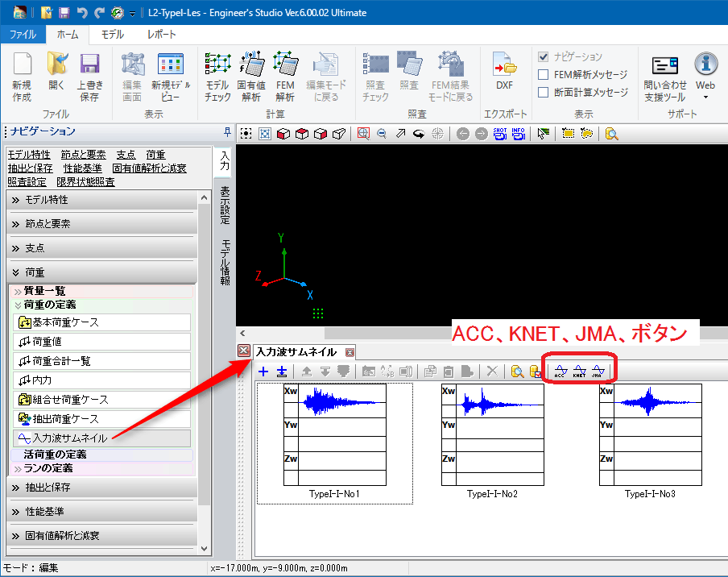Screen dimensions: 728x577
Task: Click the 限界状態照査 navigation link
Action: (x=86, y=181)
